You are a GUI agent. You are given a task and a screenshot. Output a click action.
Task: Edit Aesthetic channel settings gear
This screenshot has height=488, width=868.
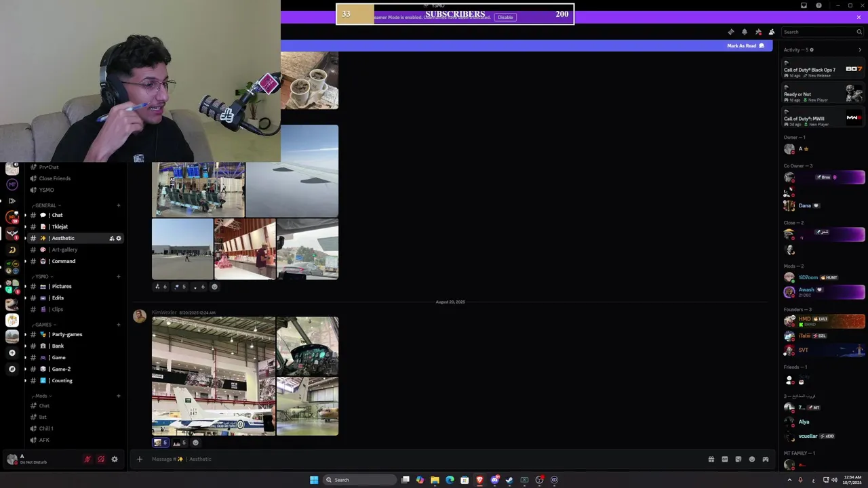coord(119,238)
